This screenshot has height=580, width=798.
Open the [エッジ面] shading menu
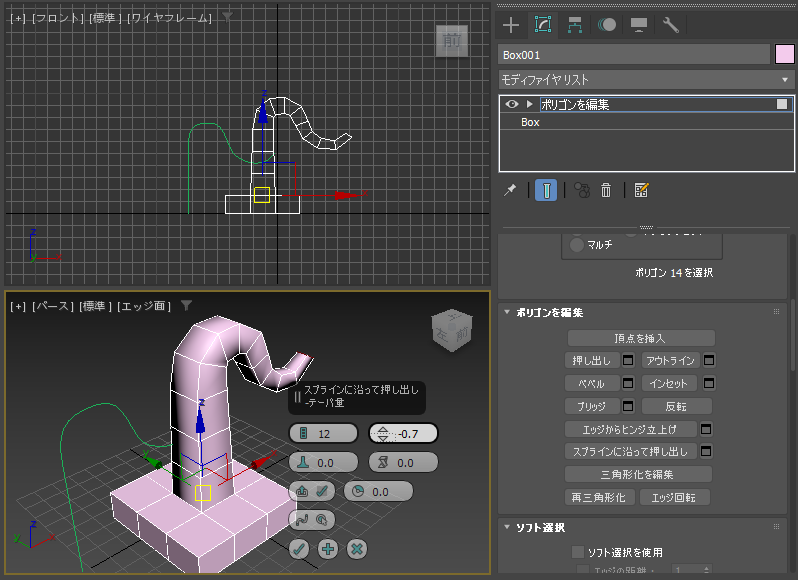click(144, 306)
